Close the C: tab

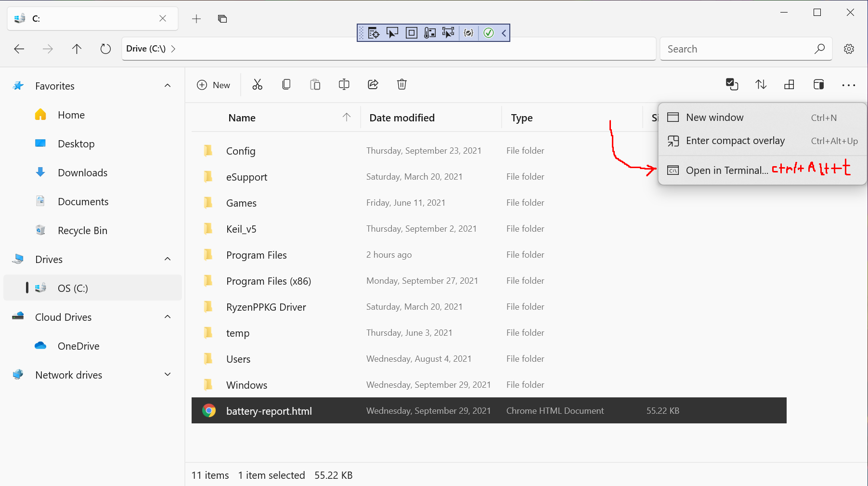pyautogui.click(x=163, y=18)
